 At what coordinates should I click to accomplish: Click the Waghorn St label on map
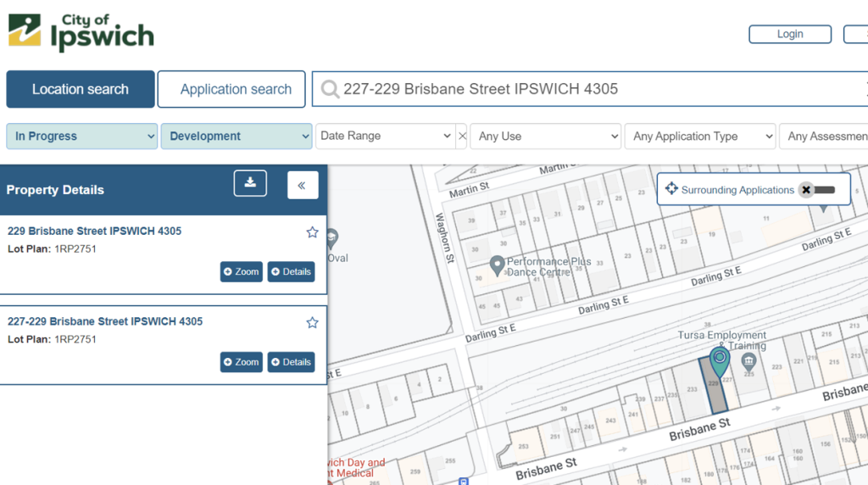tap(445, 237)
